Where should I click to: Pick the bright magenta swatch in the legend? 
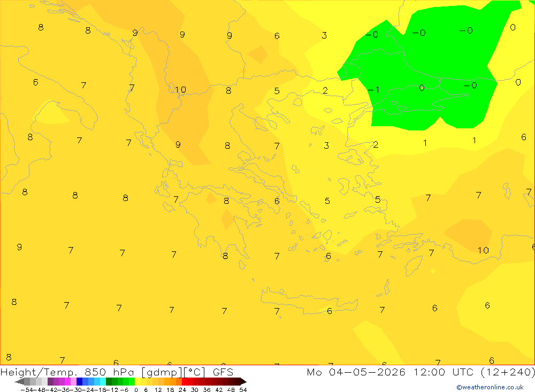[x=67, y=381]
